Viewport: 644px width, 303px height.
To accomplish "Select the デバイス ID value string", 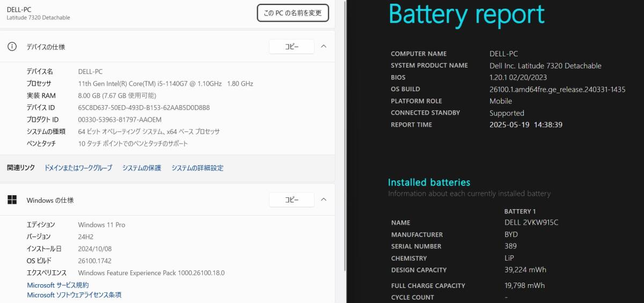I will [x=144, y=107].
